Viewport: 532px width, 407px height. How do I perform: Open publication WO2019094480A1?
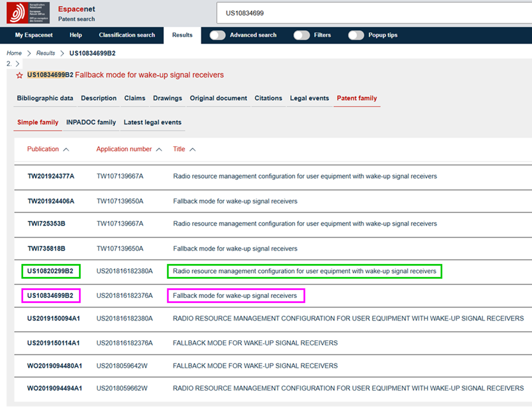55,366
